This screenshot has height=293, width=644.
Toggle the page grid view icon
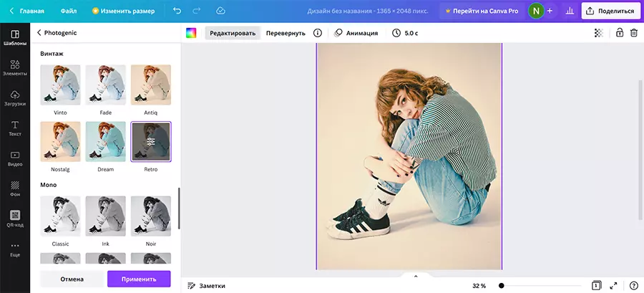(596, 285)
